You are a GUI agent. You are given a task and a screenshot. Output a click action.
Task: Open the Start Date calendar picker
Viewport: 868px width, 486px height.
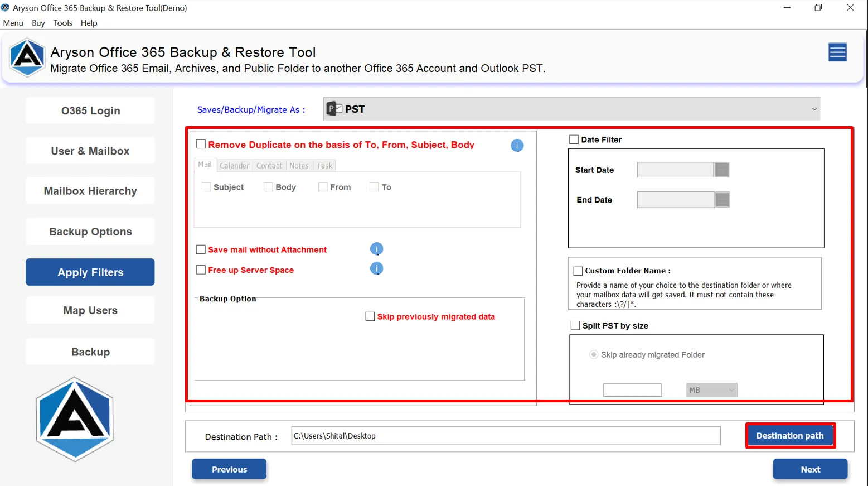point(721,170)
